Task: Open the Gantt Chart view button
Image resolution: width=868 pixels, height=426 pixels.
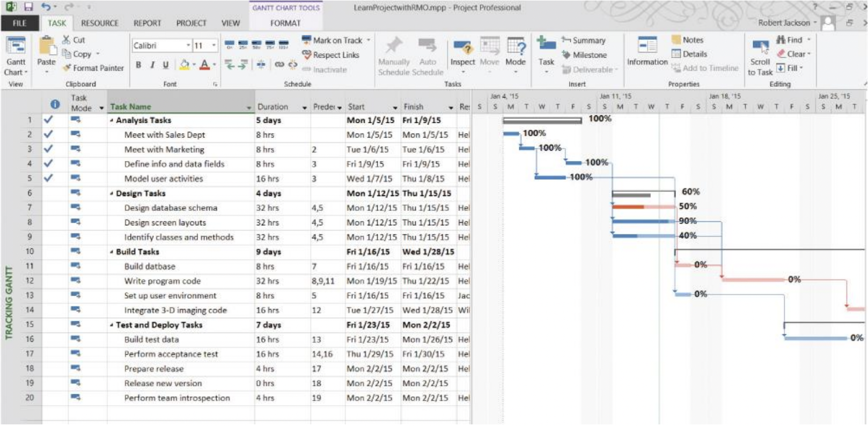Action: tap(16, 56)
